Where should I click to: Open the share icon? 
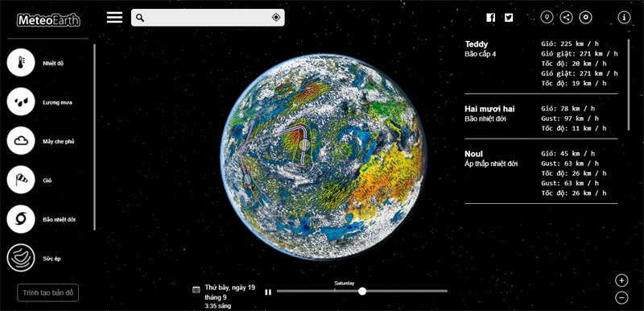point(567,17)
